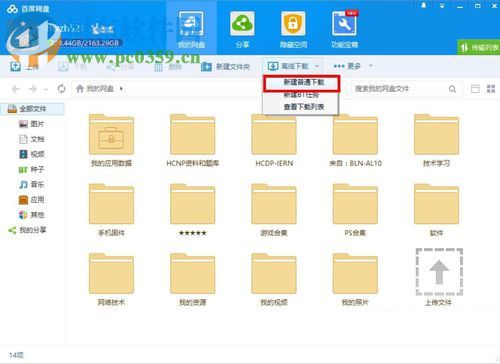
Task: Click the 新建文件夹 new folder button
Action: [x=226, y=67]
